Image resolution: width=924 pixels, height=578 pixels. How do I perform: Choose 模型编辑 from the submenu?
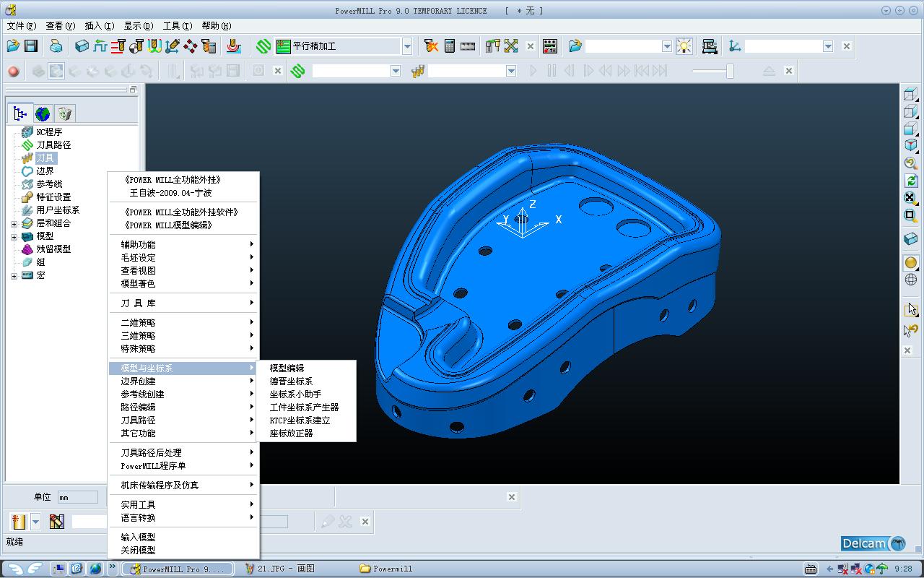(x=306, y=368)
